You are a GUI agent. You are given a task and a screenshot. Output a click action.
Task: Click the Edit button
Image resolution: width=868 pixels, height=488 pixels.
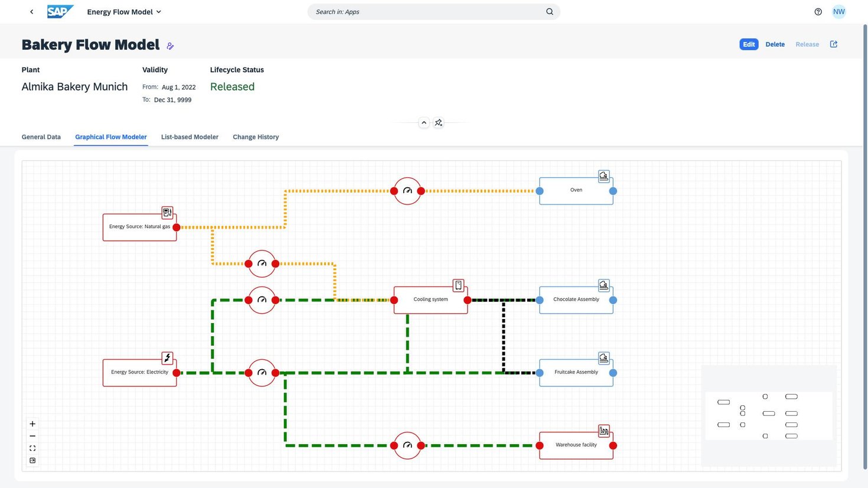[749, 44]
